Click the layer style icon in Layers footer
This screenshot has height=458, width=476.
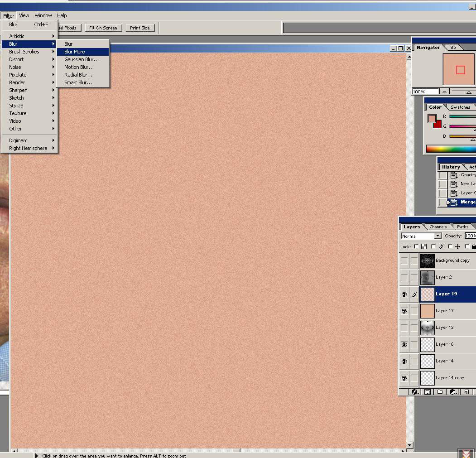click(414, 392)
